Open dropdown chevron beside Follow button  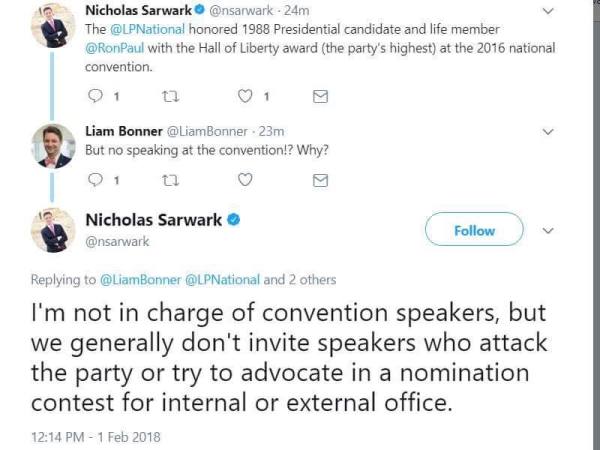548,231
